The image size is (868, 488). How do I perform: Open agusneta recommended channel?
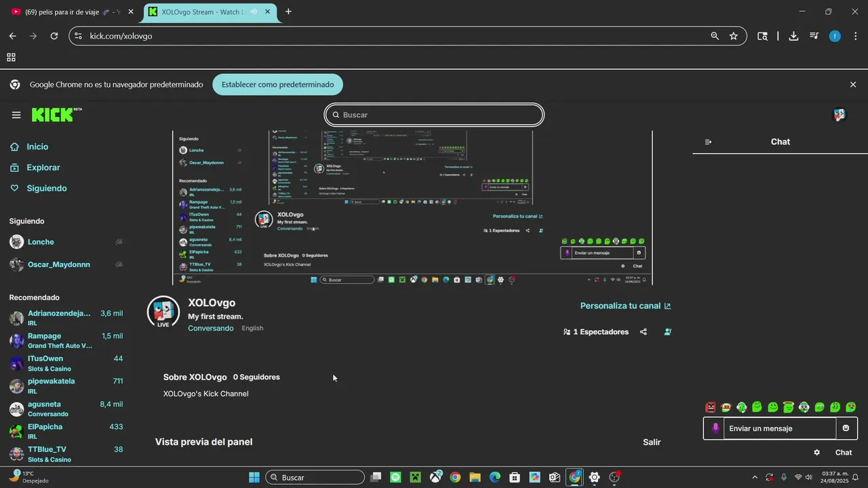pos(66,409)
